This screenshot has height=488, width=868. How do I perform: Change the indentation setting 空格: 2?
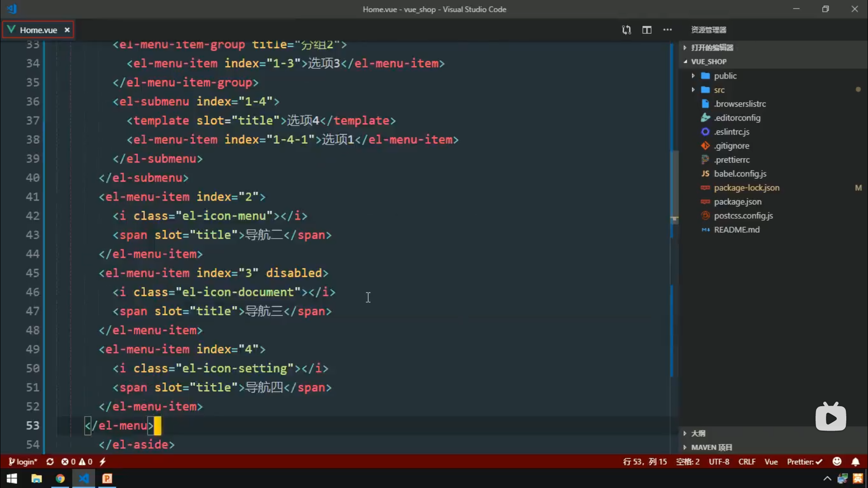click(x=688, y=462)
